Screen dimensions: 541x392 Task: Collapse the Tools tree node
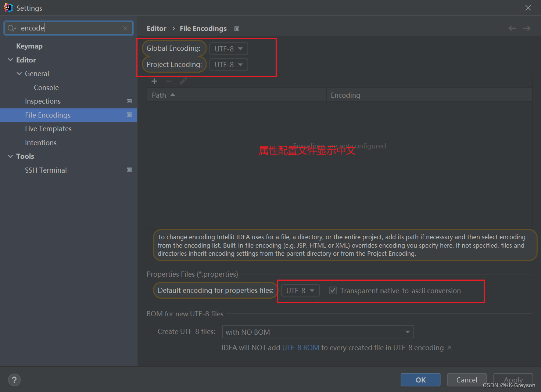pyautogui.click(x=10, y=156)
